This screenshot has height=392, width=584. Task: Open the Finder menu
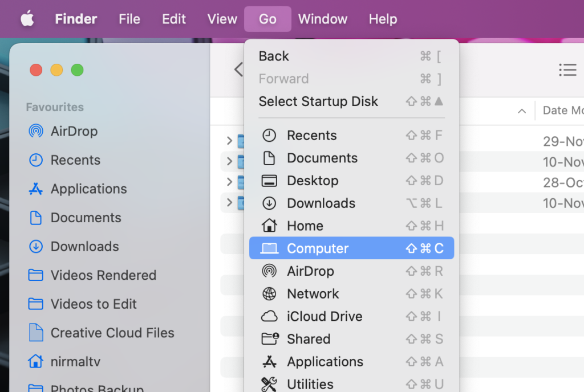tap(76, 19)
